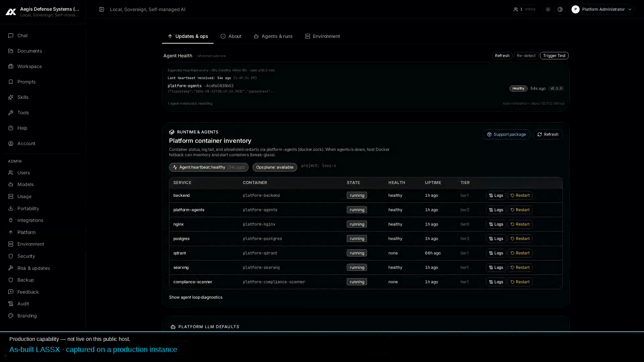Restart the nginx service
Image resolution: width=644 pixels, height=362 pixels.
click(x=520, y=224)
